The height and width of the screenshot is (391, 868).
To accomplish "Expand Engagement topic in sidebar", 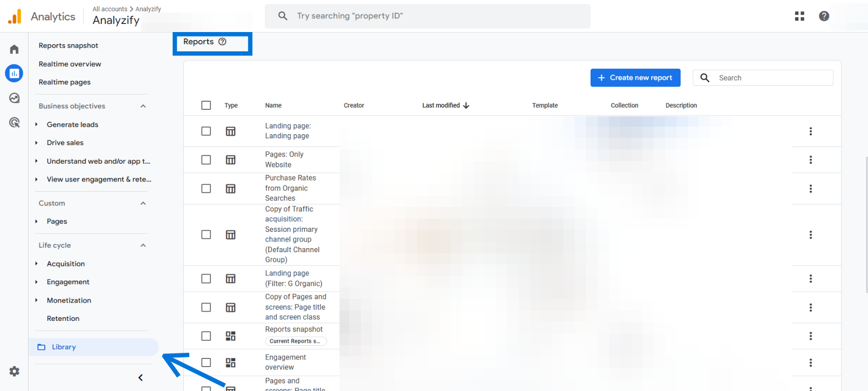I will pyautogui.click(x=36, y=282).
